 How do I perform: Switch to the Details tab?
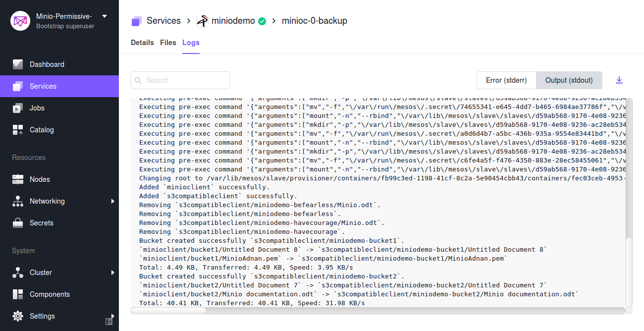pyautogui.click(x=142, y=43)
